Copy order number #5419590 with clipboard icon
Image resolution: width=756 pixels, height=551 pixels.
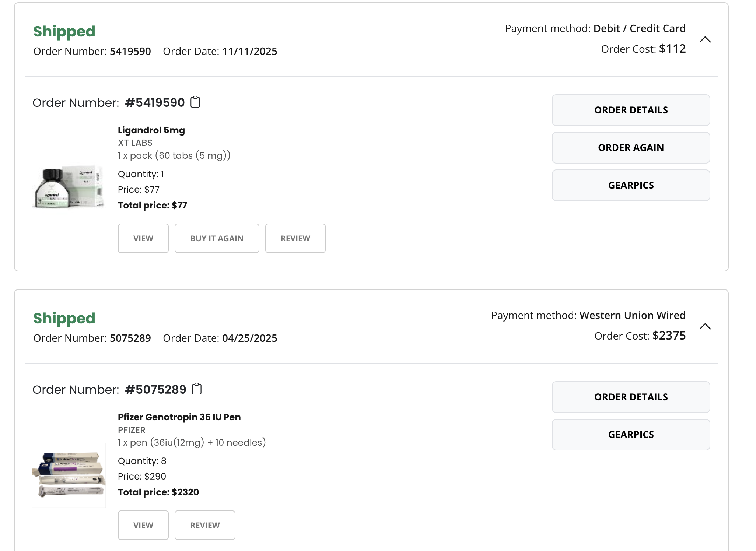pos(195,102)
